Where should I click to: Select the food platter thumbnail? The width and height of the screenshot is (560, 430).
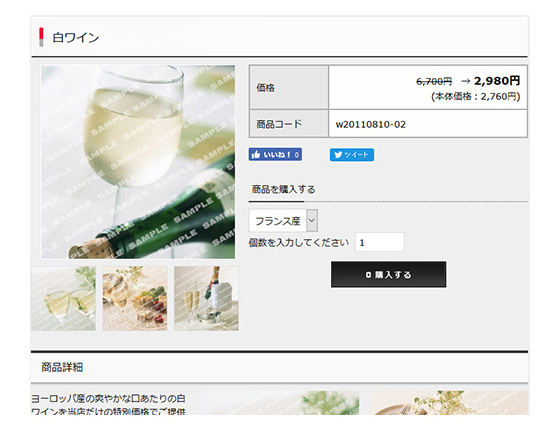click(135, 298)
